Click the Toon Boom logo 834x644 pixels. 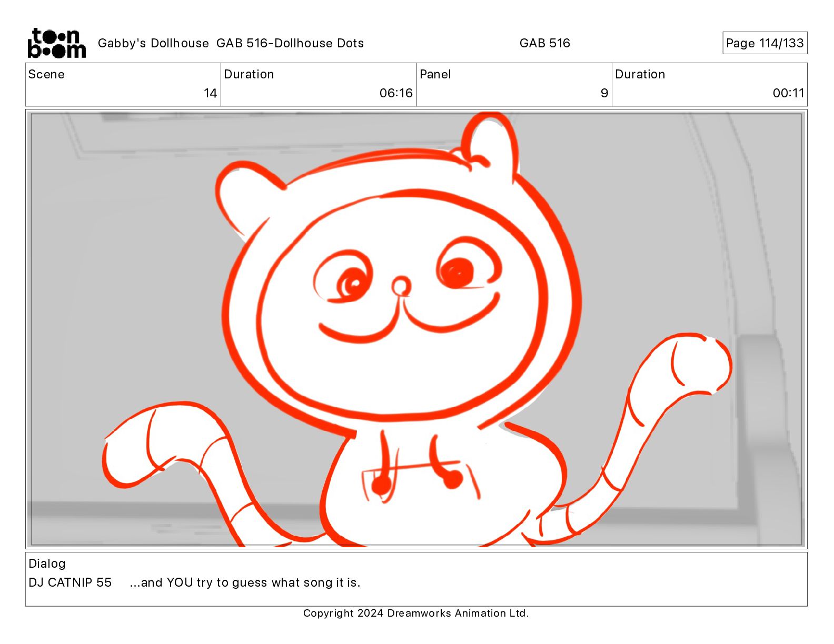[x=56, y=43]
